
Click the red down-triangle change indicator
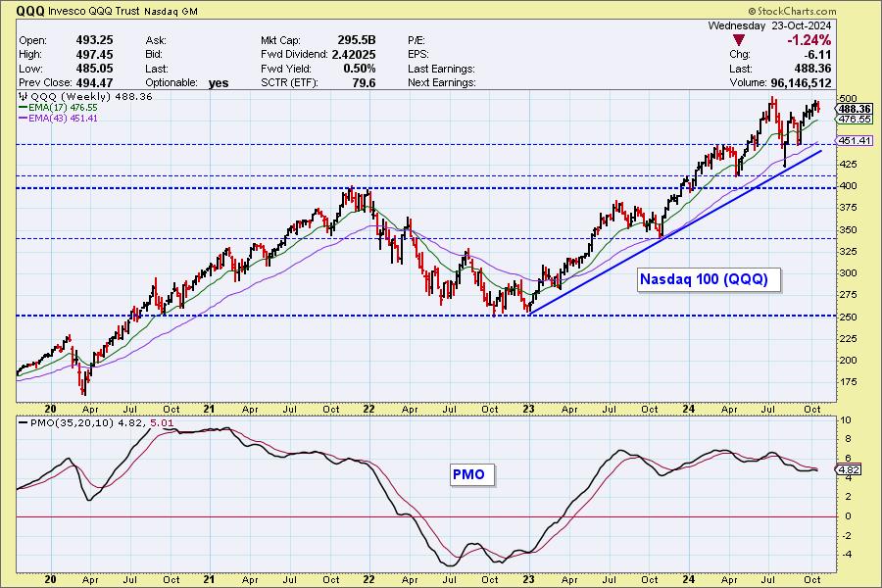tap(739, 40)
